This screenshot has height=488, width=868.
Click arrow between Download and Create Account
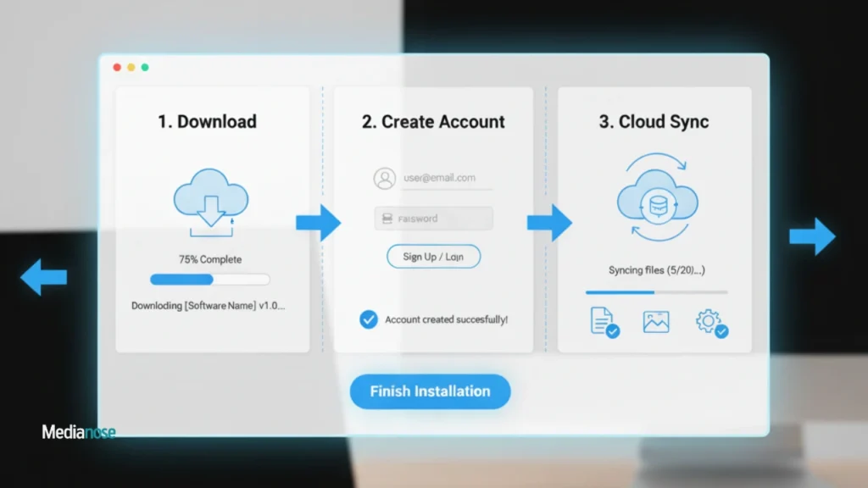(318, 223)
